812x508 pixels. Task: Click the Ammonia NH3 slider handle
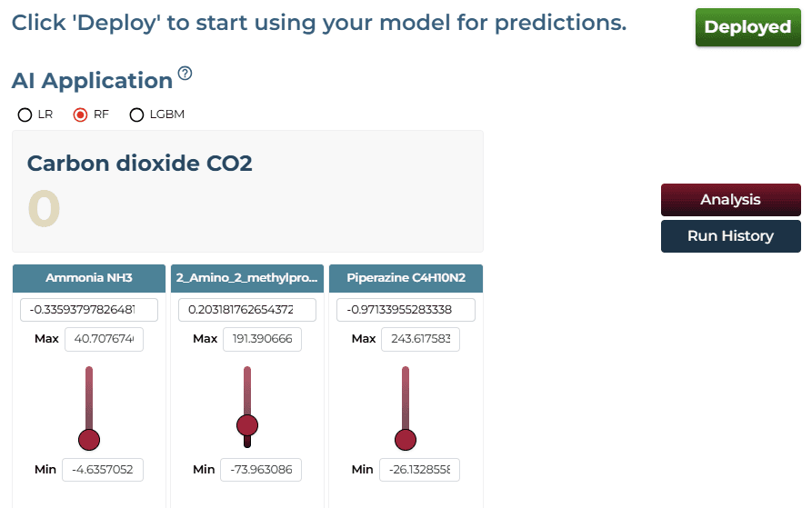(x=89, y=440)
